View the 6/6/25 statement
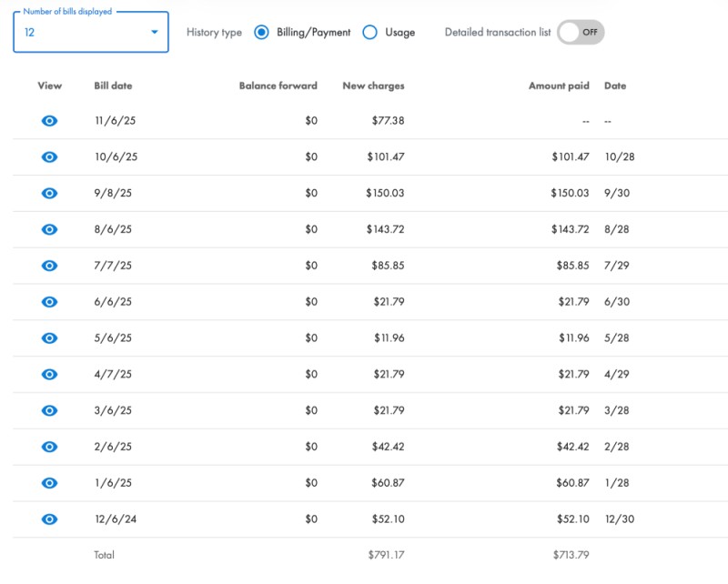728x584 pixels. pos(48,301)
